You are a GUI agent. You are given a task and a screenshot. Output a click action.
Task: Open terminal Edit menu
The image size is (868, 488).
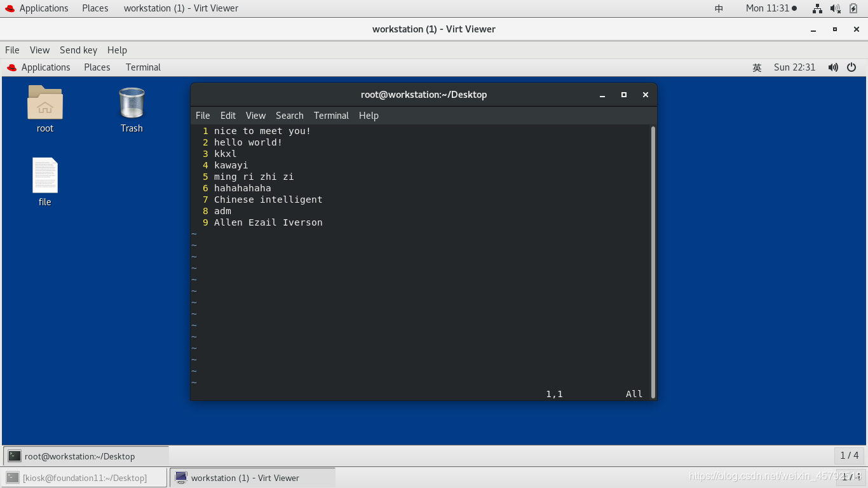[x=227, y=116]
